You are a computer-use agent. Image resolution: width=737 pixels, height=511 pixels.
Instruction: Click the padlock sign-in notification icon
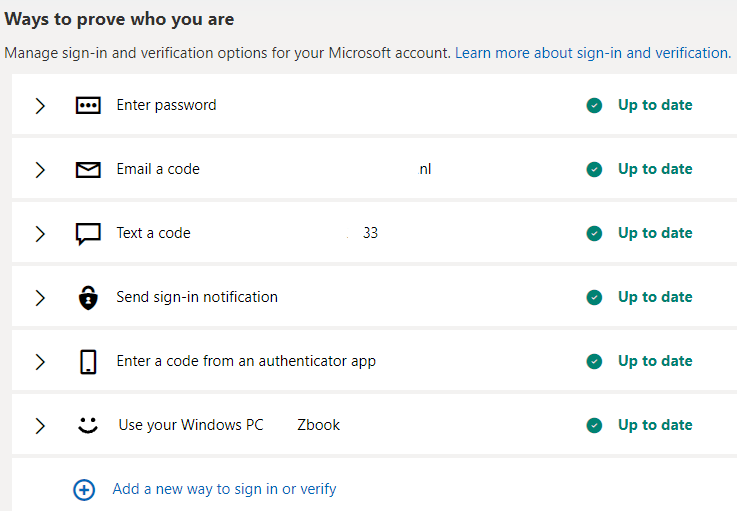[x=88, y=298]
